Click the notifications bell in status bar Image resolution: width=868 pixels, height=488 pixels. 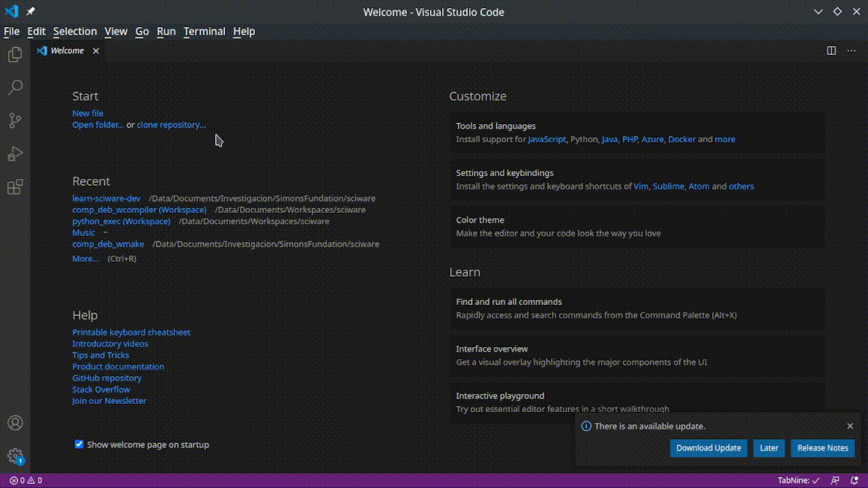pyautogui.click(x=854, y=480)
